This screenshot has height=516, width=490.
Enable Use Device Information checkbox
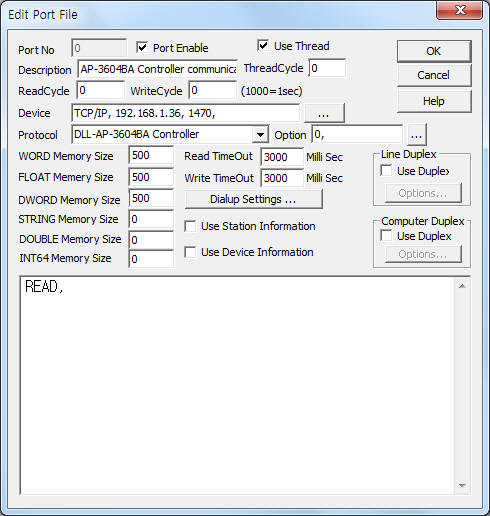click(x=190, y=252)
